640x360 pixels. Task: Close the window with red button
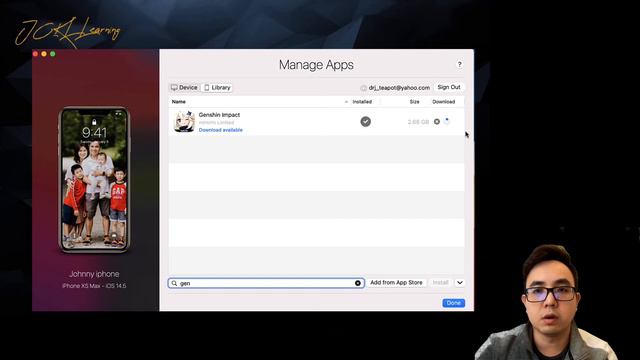pos(36,54)
